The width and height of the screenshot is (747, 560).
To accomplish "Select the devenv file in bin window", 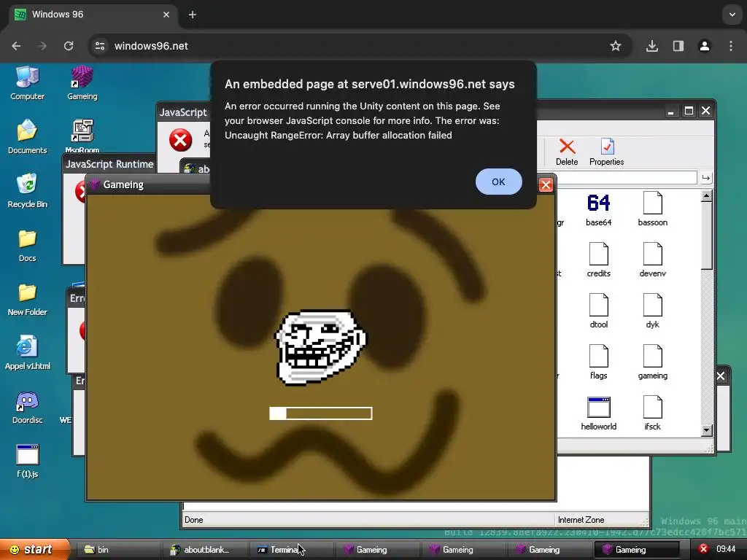I will pos(652,260).
